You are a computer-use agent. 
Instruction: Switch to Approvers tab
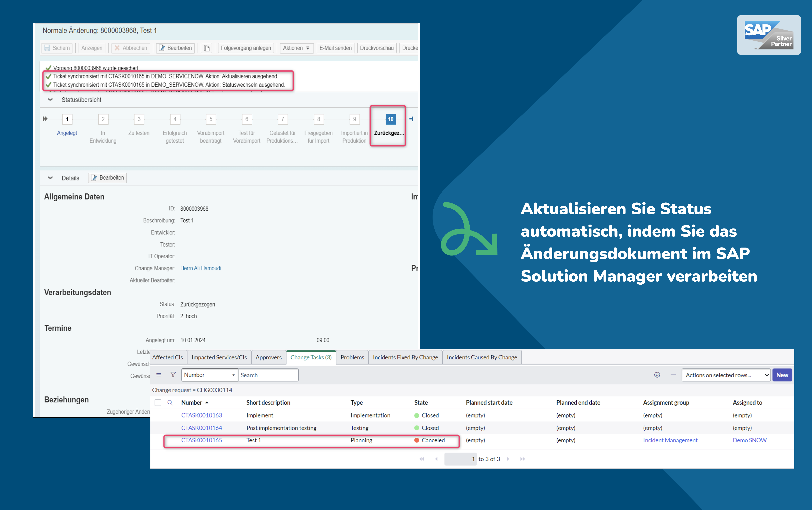pyautogui.click(x=268, y=357)
